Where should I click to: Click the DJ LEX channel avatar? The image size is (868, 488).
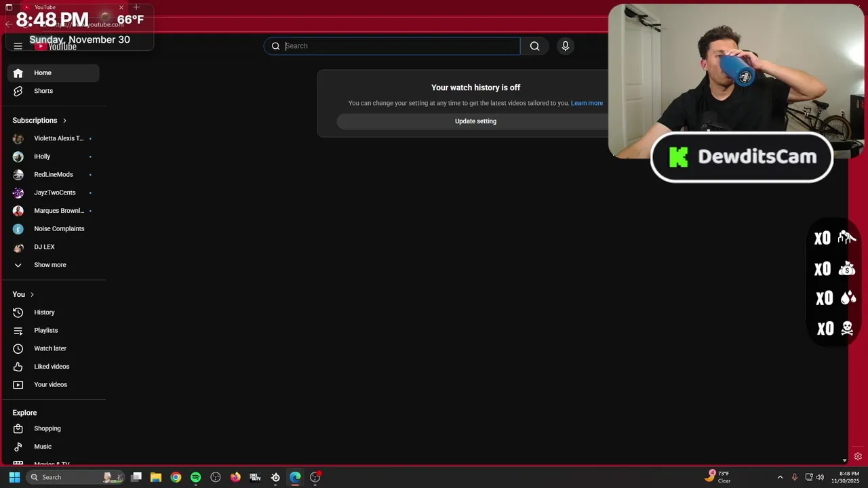tap(18, 247)
